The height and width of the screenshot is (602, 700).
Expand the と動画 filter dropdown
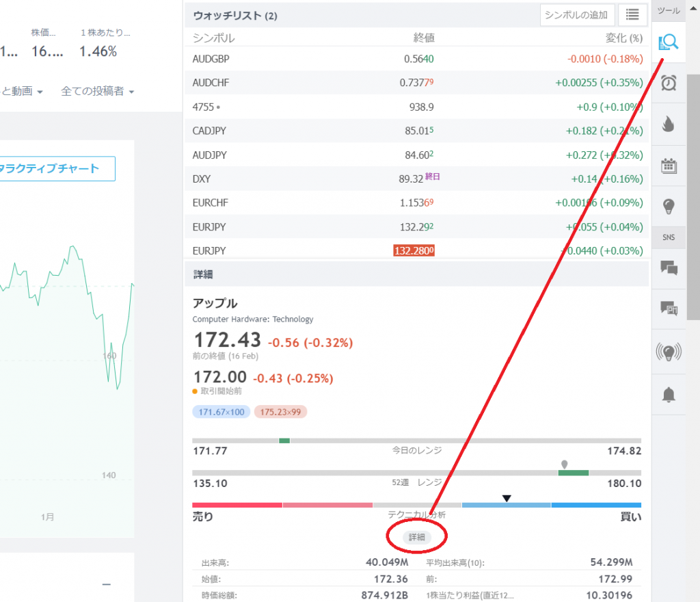click(x=22, y=92)
